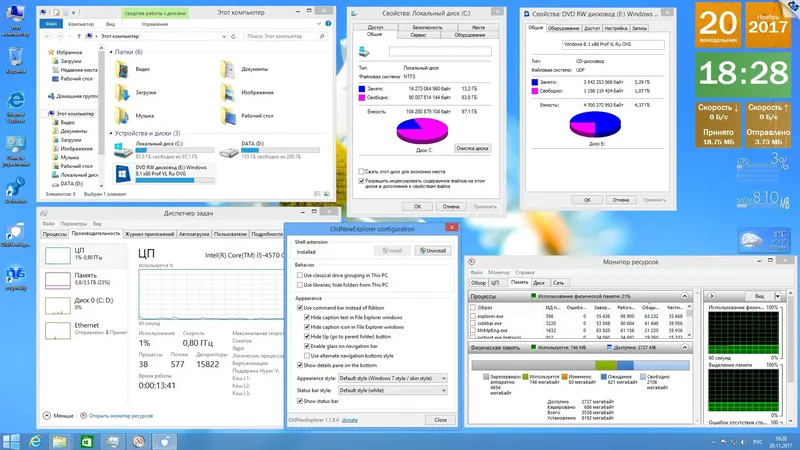Check Use alternate navigation buttons style

[x=307, y=356]
